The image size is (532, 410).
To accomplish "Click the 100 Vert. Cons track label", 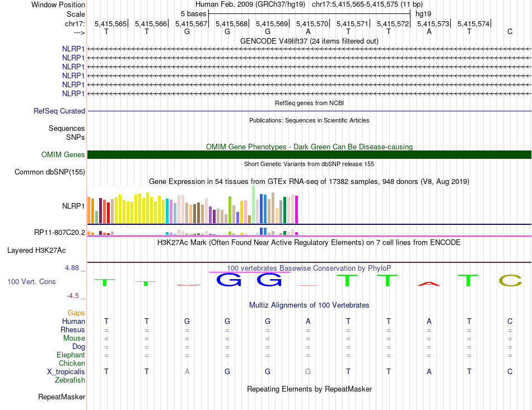I will (x=31, y=281).
